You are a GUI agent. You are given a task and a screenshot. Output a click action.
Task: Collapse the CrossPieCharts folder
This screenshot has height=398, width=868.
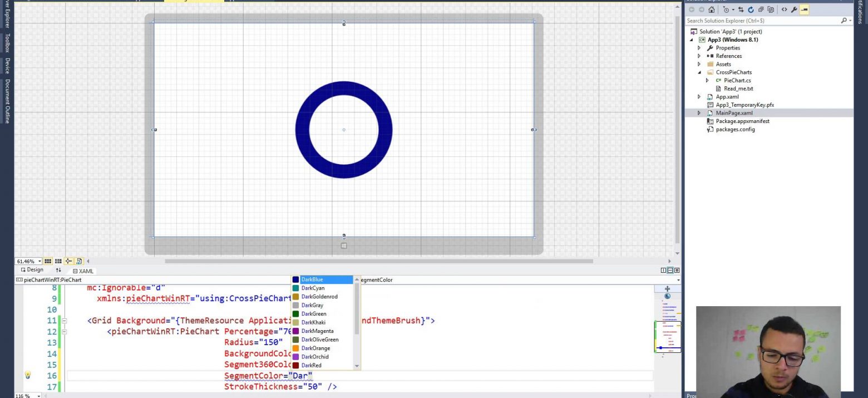699,72
